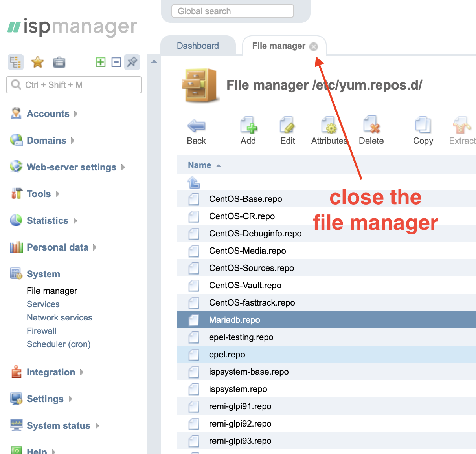Screen dimensions: 476x454
Task: Select the CentOS-fasttrack.repo file
Action: tap(326, 303)
